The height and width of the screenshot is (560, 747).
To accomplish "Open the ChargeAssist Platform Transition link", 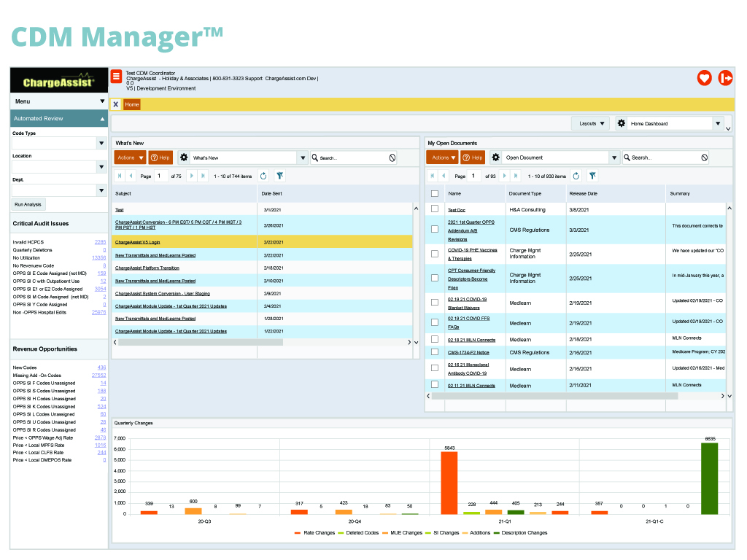I will [x=147, y=268].
